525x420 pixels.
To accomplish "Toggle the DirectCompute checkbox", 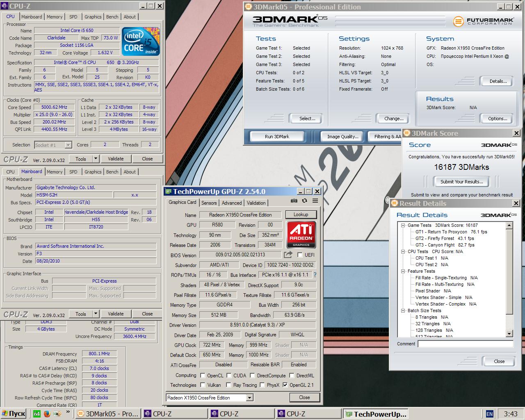I will coord(253,375).
